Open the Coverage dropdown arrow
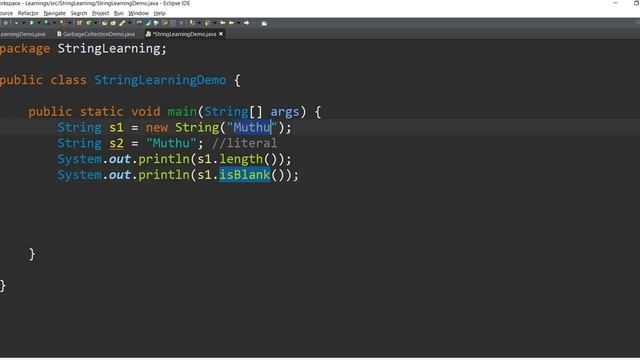640x360 pixels. (54, 23)
